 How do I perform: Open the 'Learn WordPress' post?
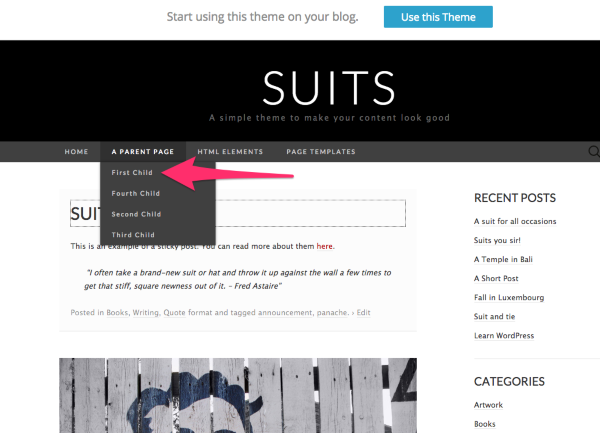[x=504, y=335]
